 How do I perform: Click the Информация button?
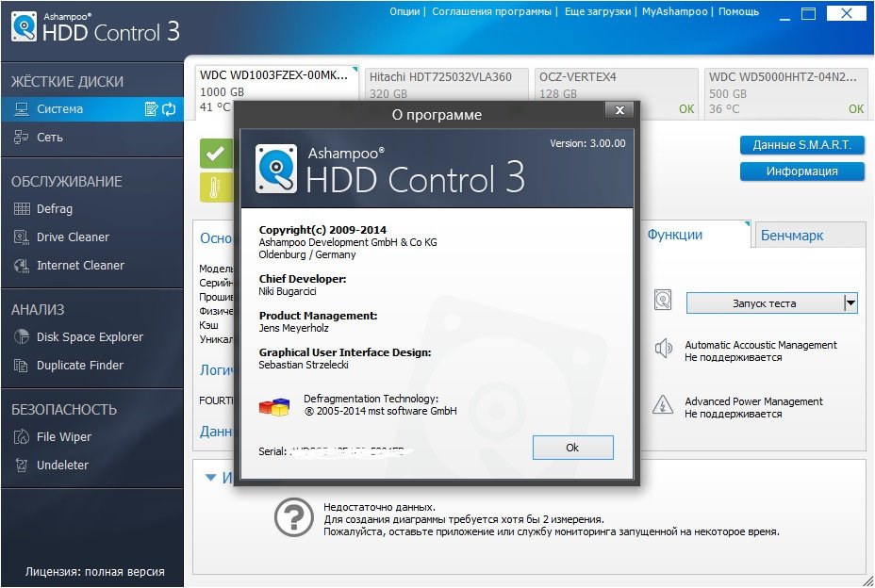pos(801,171)
